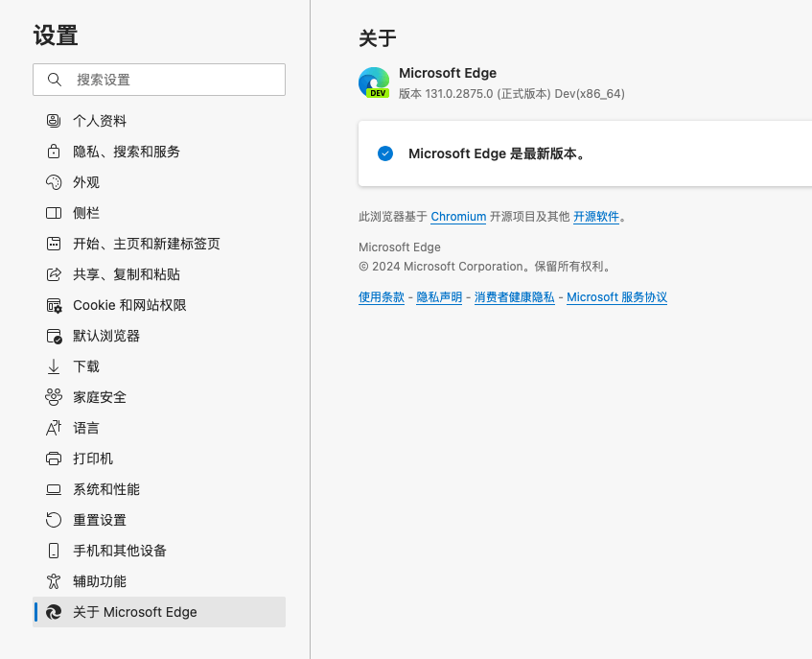Select the 外观 settings section
Screen dimensions: 812x659
coord(159,182)
